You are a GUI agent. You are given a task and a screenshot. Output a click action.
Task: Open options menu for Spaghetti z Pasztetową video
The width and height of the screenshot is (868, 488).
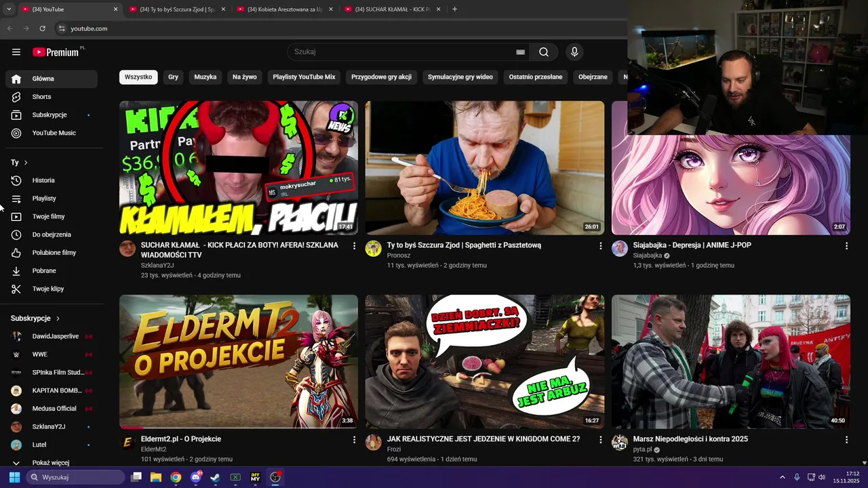pyautogui.click(x=600, y=246)
